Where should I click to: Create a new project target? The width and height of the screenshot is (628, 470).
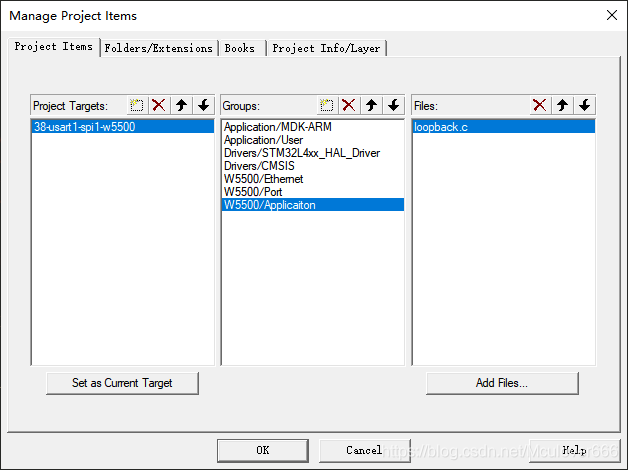tap(137, 106)
